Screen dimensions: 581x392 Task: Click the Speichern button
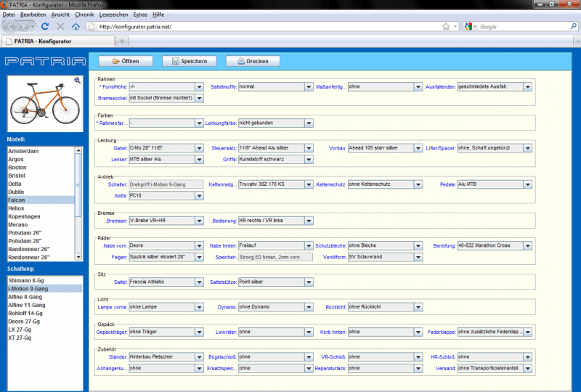190,61
